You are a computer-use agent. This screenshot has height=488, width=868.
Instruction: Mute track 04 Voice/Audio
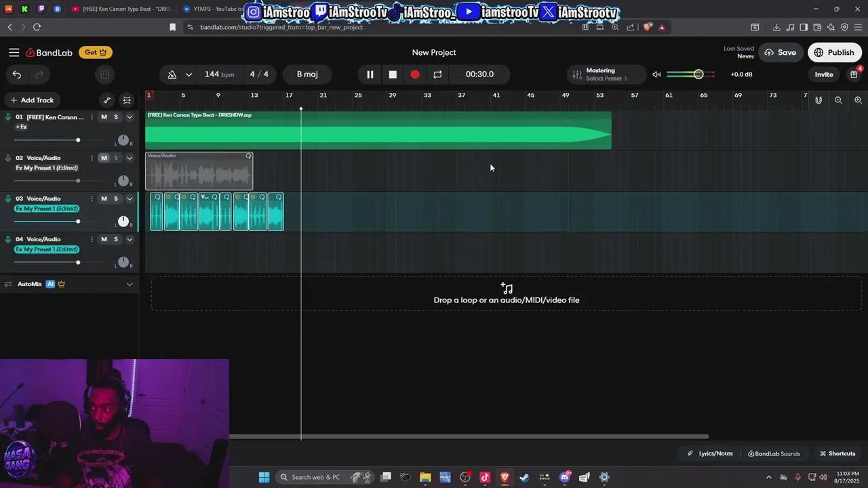tap(104, 239)
